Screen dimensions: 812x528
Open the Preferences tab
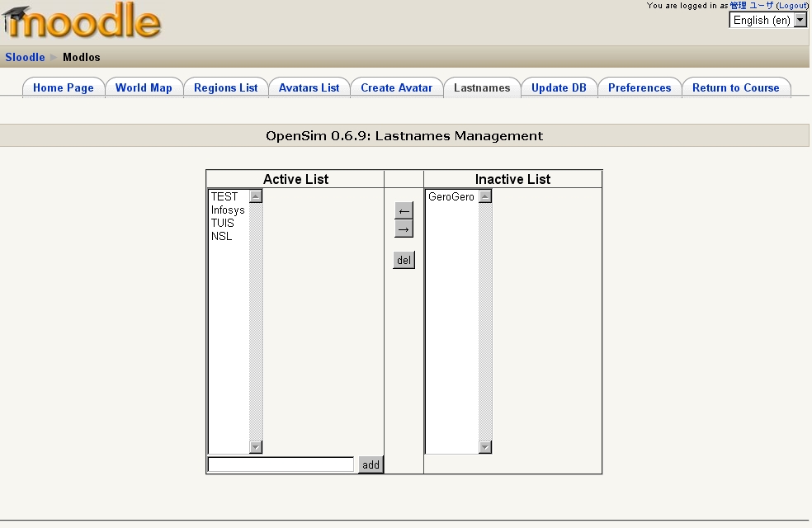point(640,88)
